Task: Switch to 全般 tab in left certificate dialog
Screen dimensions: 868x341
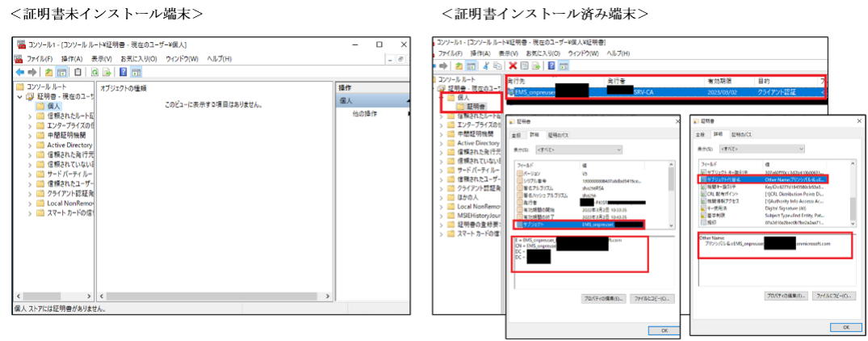Action: 515,134
